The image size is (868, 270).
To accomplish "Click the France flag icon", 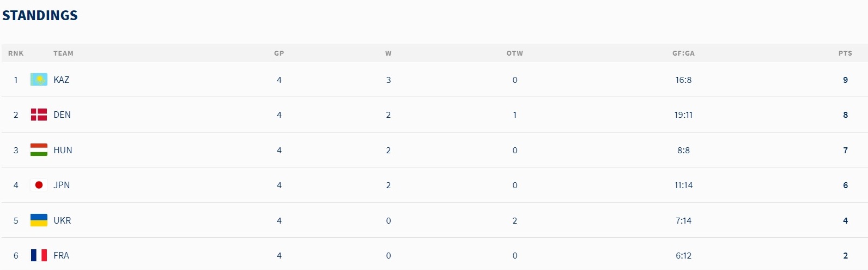I will tap(39, 255).
